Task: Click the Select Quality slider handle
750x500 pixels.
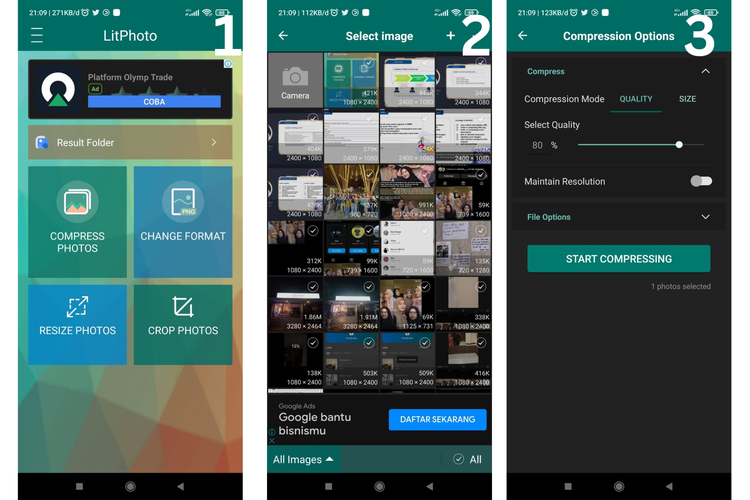Action: click(679, 145)
